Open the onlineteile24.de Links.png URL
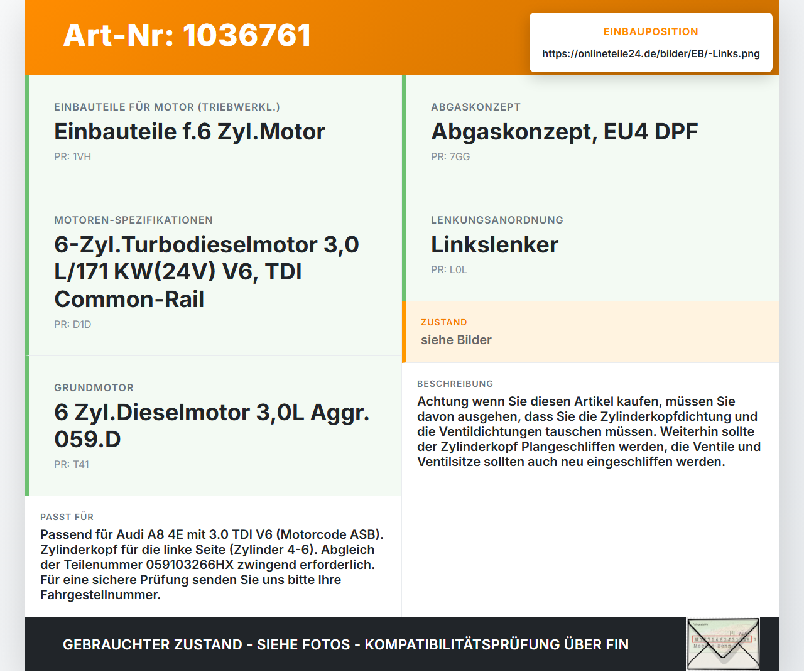 651,53
